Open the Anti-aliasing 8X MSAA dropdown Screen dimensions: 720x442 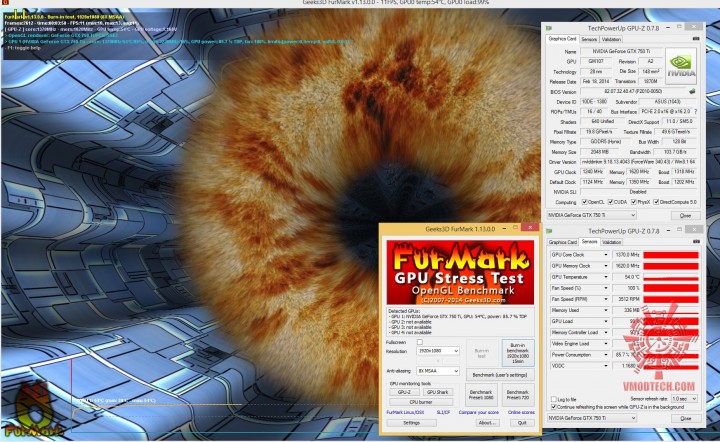[x=438, y=371]
